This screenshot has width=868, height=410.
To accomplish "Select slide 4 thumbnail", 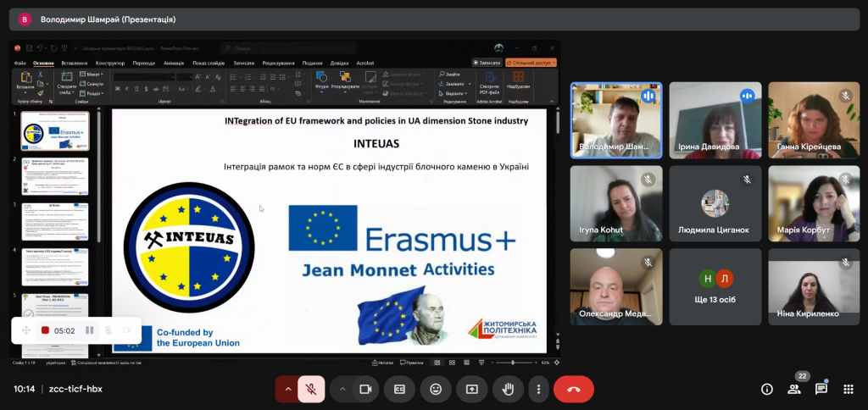I will (55, 267).
